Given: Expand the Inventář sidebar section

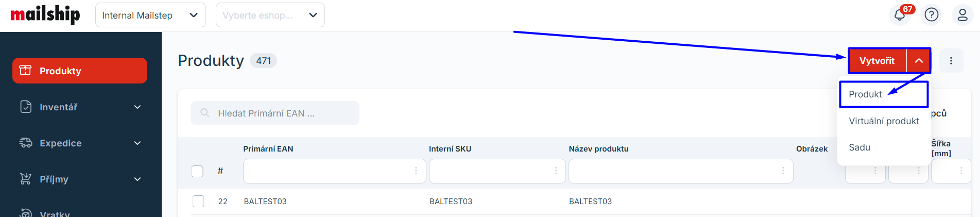Looking at the screenshot, I should (137, 107).
